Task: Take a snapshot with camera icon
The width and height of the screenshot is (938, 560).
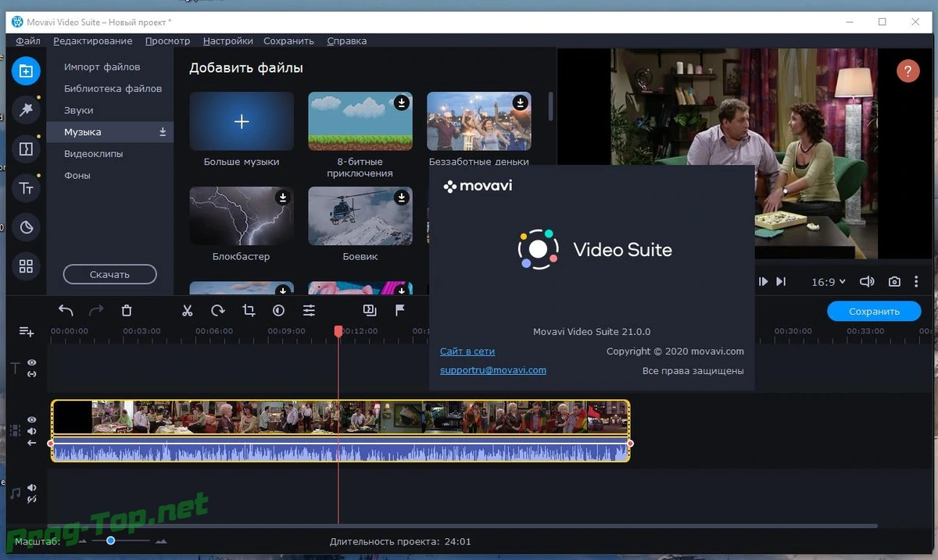Action: coord(894,282)
